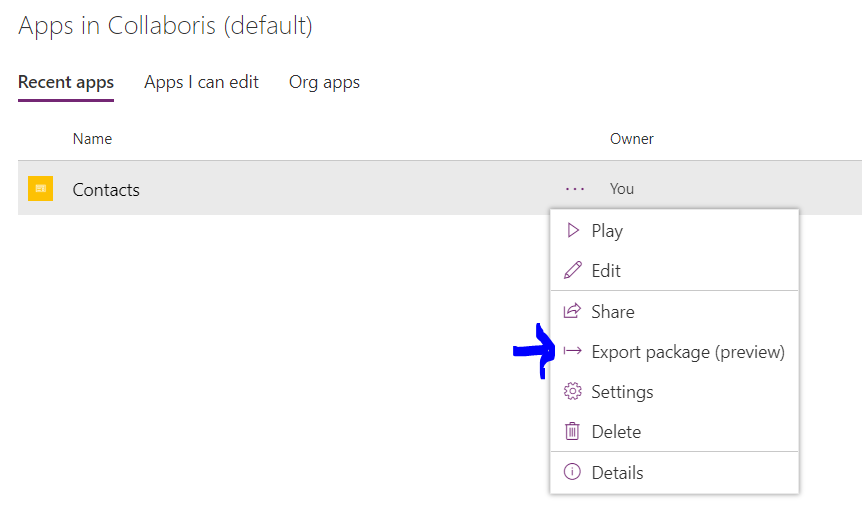Click the owner value You

pos(622,189)
